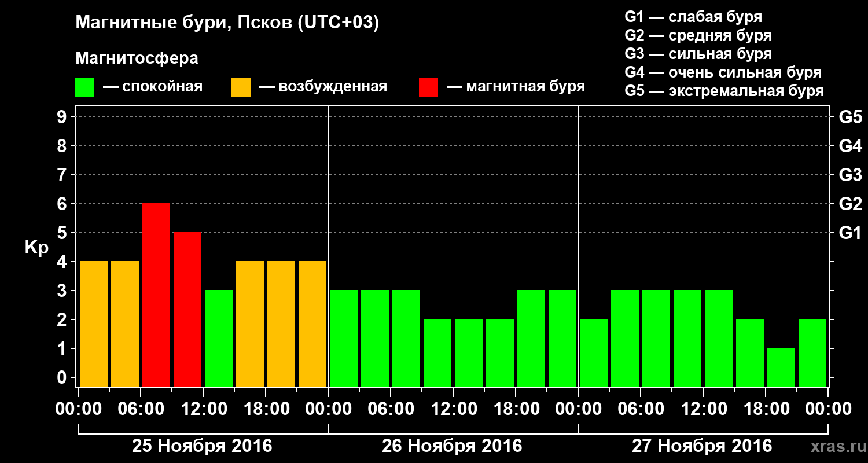Click the last green bar of 26 November
868x463 pixels.
pos(562,339)
